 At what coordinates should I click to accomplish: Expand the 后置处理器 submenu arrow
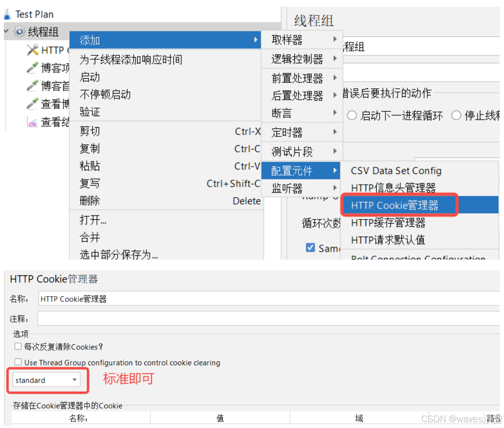pos(335,95)
